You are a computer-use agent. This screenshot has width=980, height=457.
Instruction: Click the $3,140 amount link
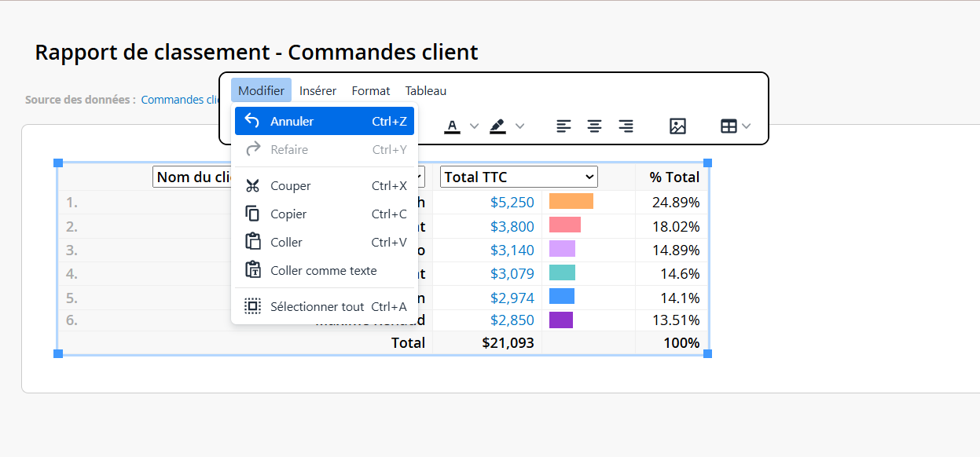tap(512, 250)
